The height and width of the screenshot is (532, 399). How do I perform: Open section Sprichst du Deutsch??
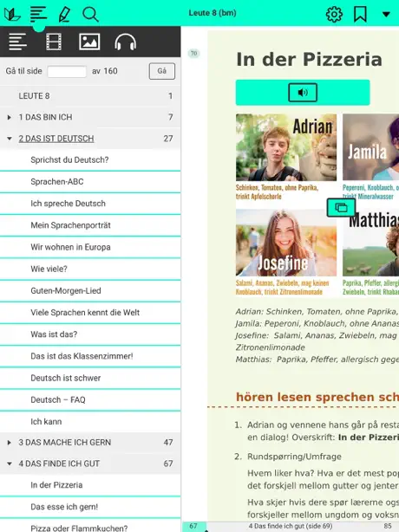click(x=90, y=159)
